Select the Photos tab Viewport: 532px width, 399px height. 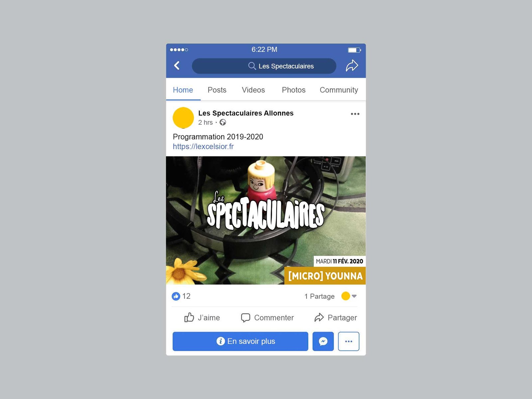pos(294,90)
